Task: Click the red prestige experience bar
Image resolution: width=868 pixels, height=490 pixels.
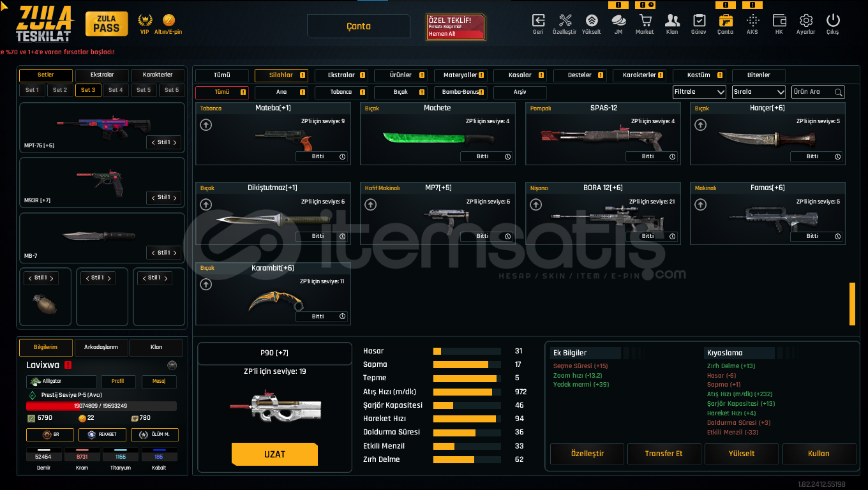Action: (101, 406)
